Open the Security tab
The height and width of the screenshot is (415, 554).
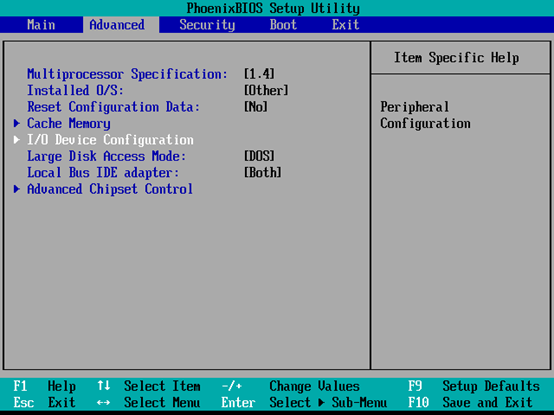click(207, 25)
